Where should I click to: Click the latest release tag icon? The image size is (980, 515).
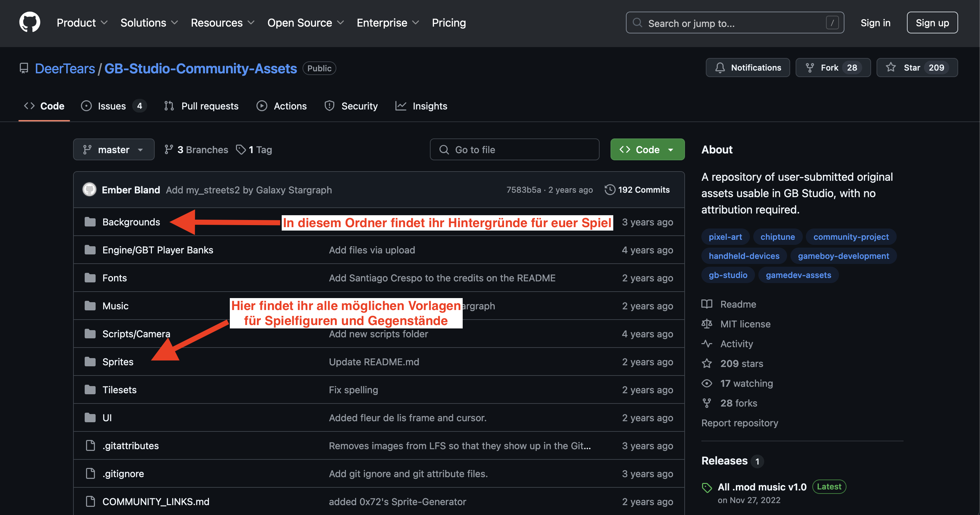pos(707,487)
